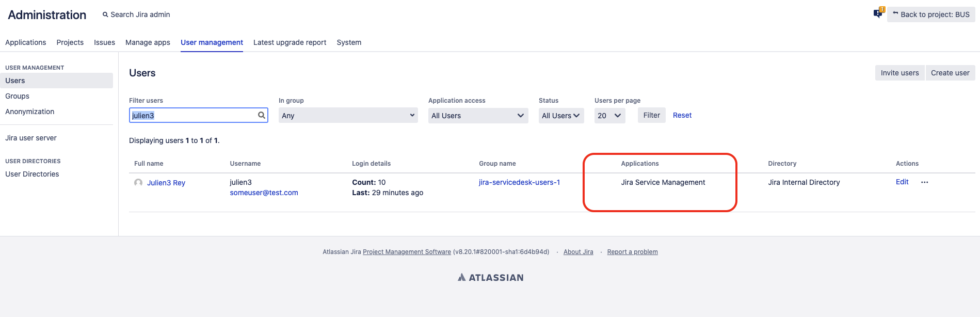Open the Application access dropdown
980x317 pixels.
[x=478, y=115]
